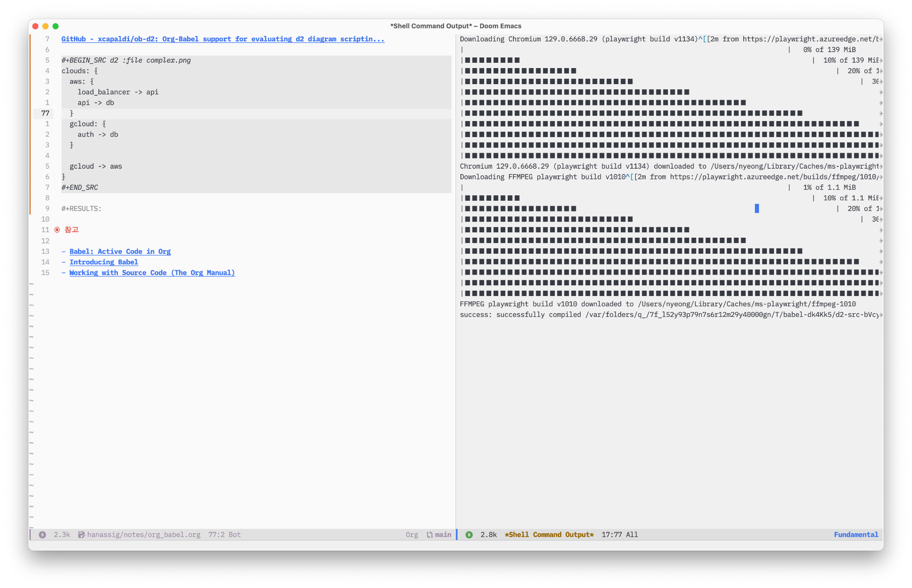
Task: Click hanassig/notes/org_babel.org file name in modeline
Action: coord(144,535)
